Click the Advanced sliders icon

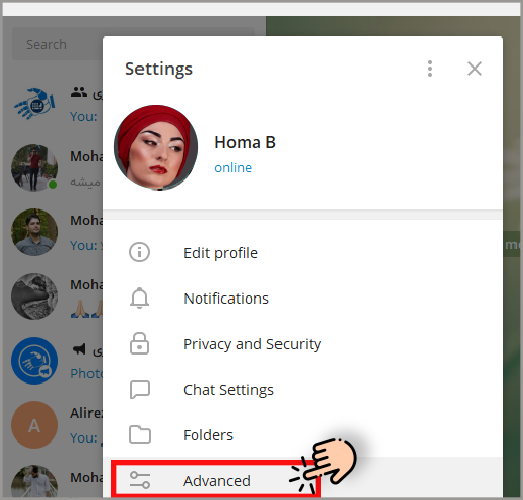pos(139,480)
